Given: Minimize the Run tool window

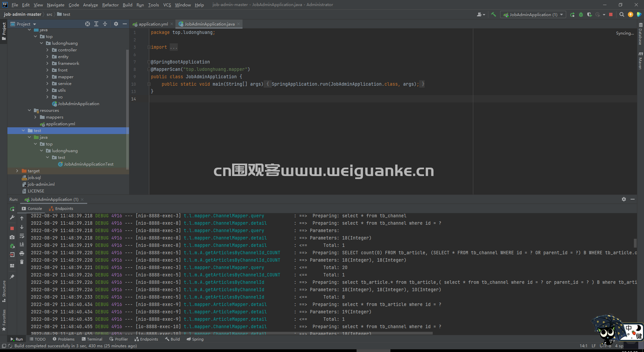Looking at the screenshot, I should (633, 199).
